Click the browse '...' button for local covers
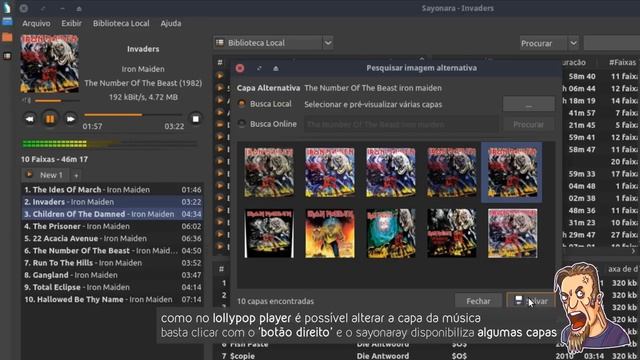Screen dimensions: 640x360 pyautogui.click(x=529, y=104)
